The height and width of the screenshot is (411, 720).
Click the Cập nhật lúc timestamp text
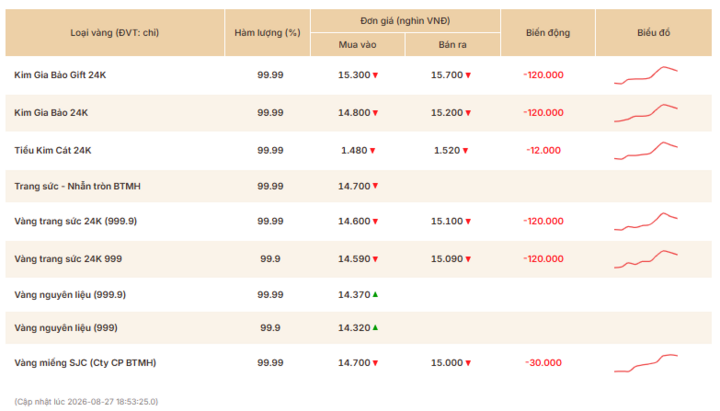(x=86, y=401)
